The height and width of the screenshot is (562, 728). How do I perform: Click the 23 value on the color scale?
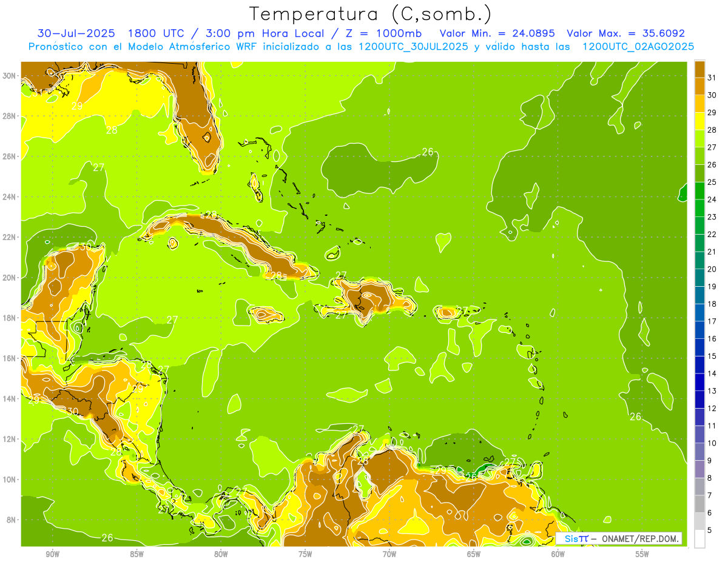[712, 217]
